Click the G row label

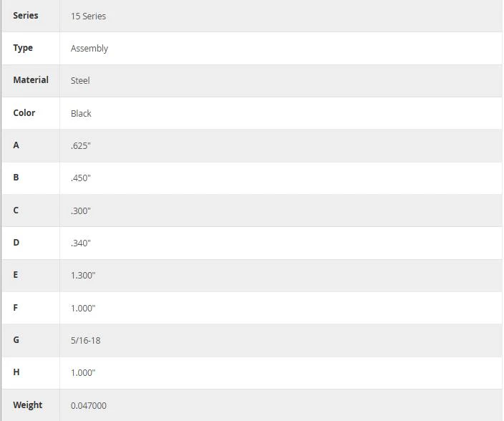16,339
